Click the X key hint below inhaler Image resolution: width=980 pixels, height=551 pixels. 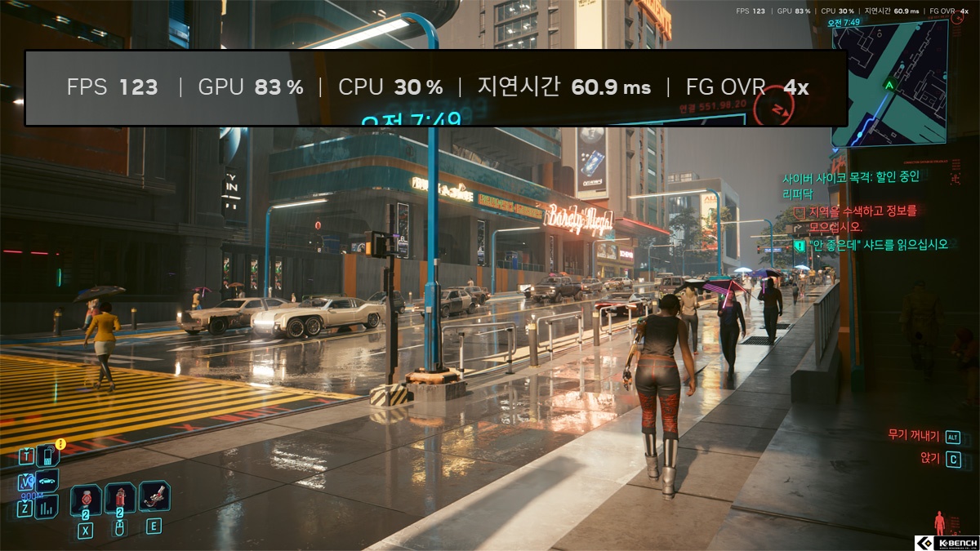[85, 531]
